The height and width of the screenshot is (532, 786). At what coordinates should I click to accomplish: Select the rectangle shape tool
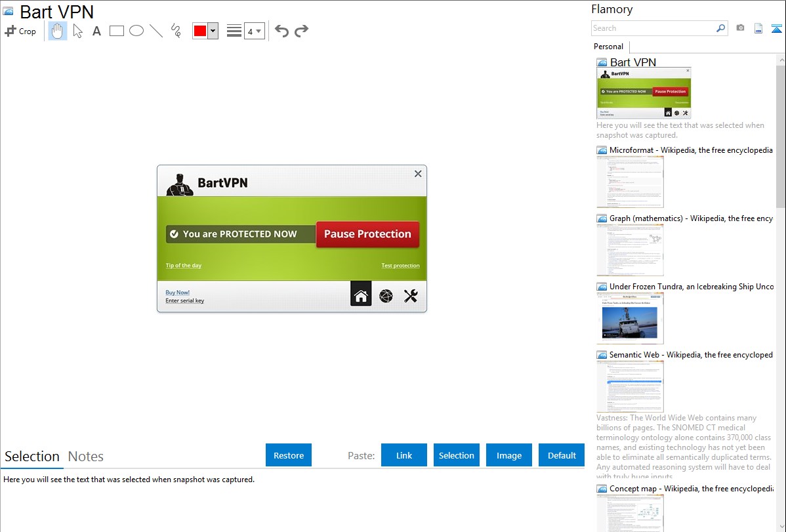116,31
